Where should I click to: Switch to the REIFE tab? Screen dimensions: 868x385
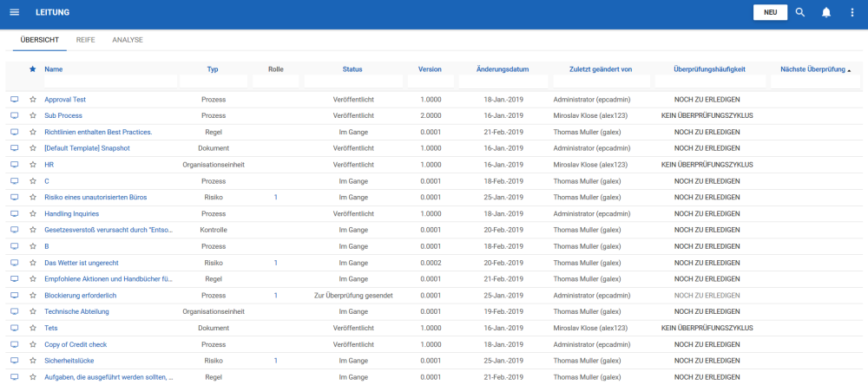tap(85, 40)
